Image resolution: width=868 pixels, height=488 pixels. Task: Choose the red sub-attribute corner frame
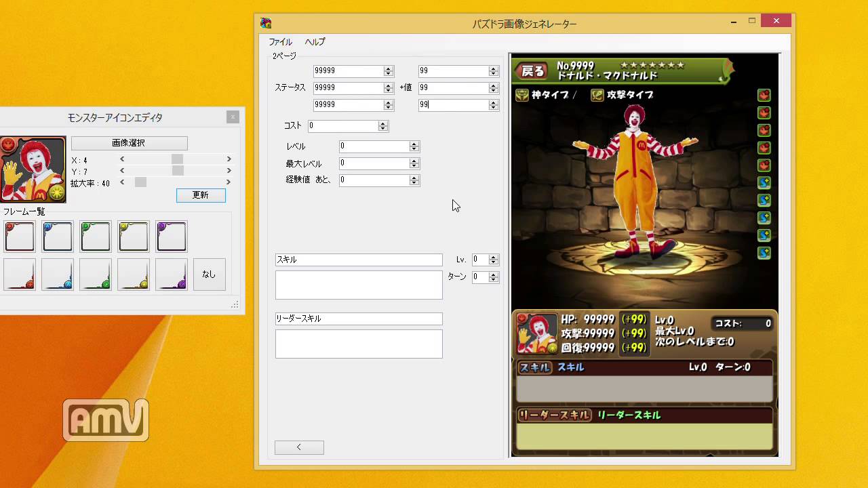point(20,274)
